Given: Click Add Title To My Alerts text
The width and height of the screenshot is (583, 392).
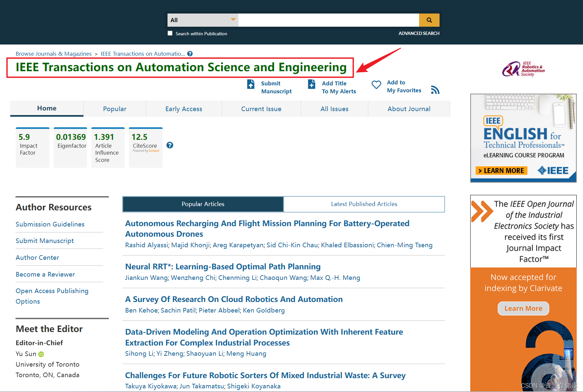Looking at the screenshot, I should tap(339, 87).
